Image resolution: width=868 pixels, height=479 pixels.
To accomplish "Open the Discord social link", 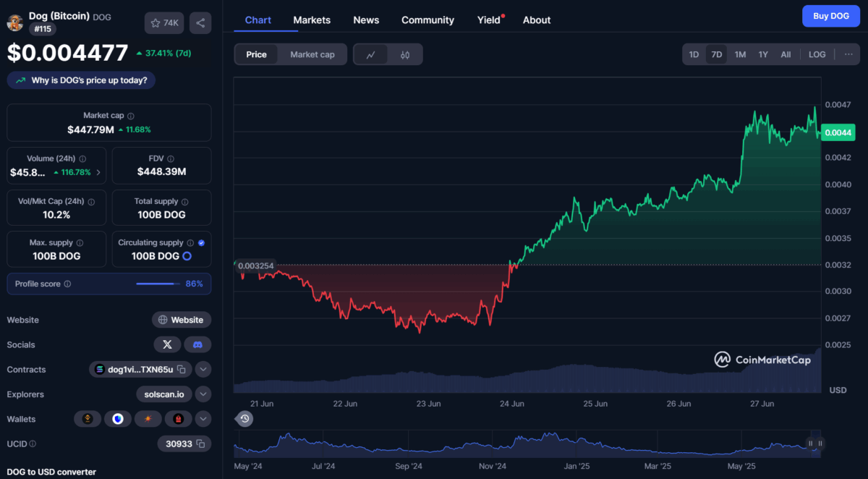I will (x=197, y=344).
